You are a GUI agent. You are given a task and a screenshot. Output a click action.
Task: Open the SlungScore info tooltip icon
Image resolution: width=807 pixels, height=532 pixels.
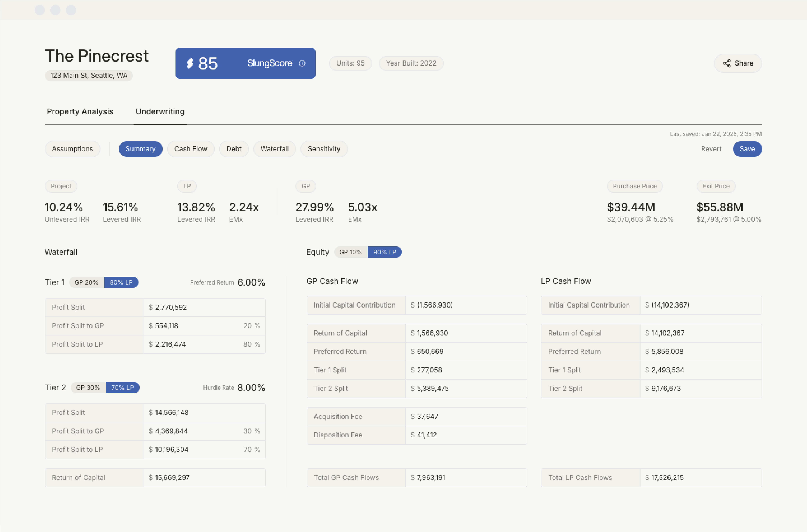coord(302,63)
